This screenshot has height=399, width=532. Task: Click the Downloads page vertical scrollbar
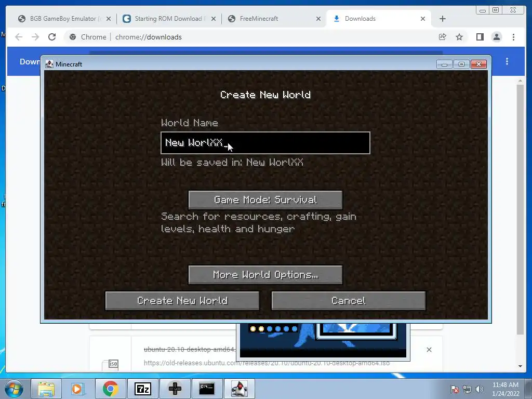point(520,209)
